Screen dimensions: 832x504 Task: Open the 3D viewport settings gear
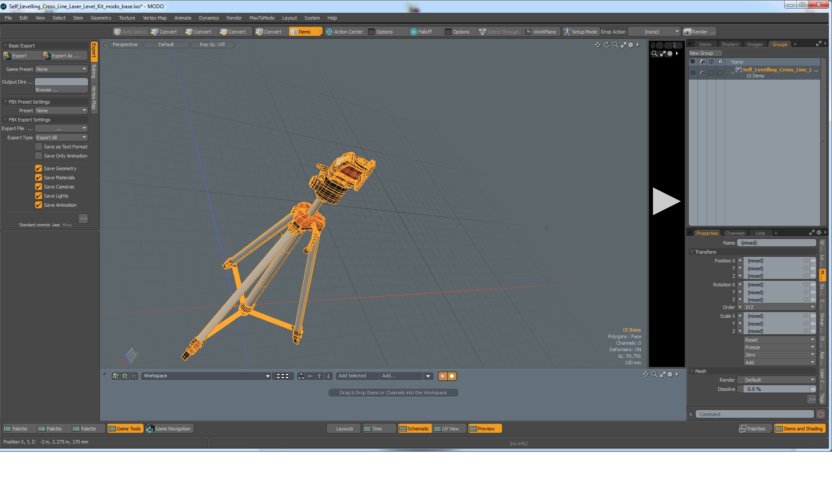coord(631,45)
